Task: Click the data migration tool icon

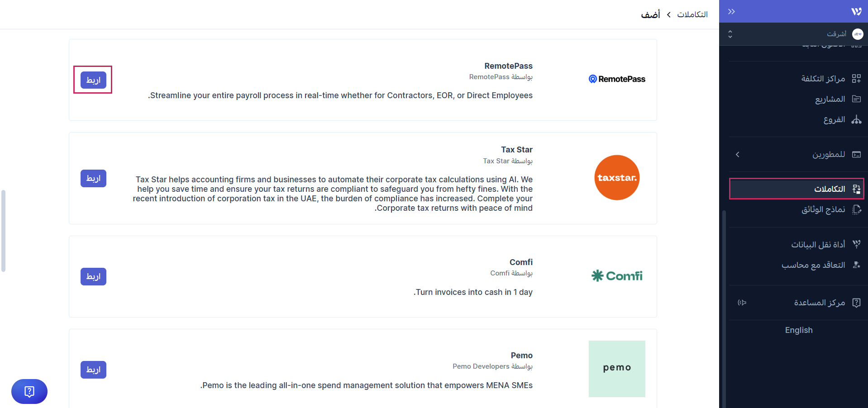Action: pos(856,244)
